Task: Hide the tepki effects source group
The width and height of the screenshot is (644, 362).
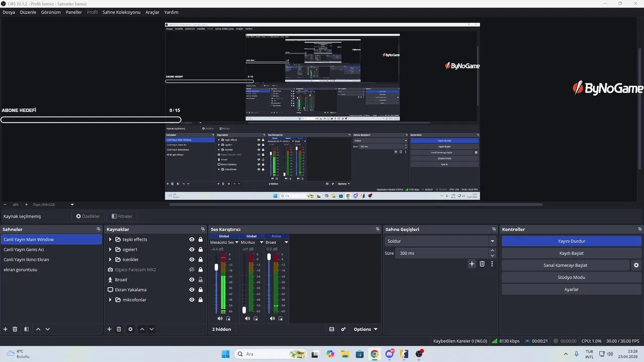Action: 192,239
